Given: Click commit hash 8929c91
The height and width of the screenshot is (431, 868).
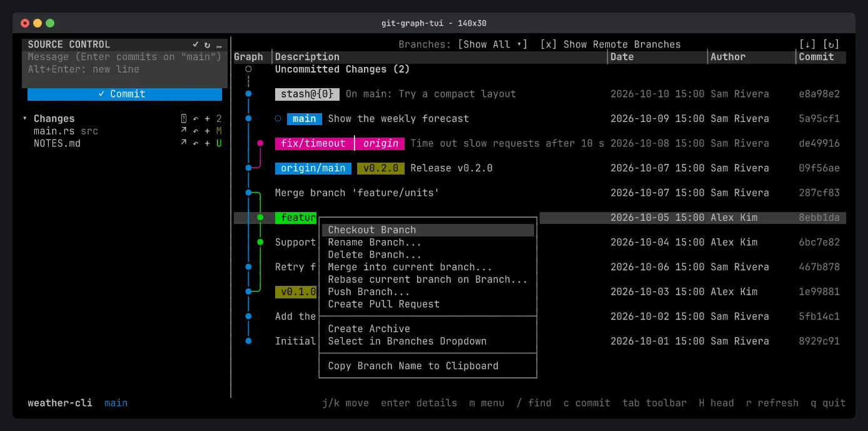Looking at the screenshot, I should [819, 341].
